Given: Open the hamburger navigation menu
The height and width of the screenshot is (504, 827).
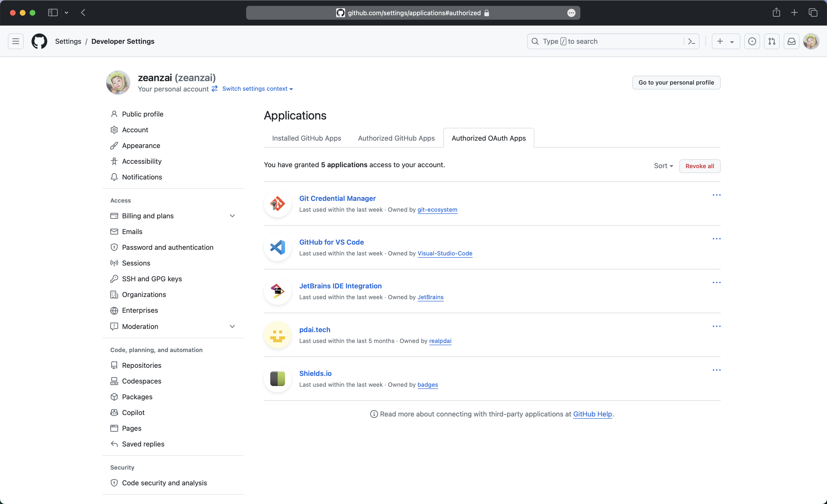Looking at the screenshot, I should 16,41.
